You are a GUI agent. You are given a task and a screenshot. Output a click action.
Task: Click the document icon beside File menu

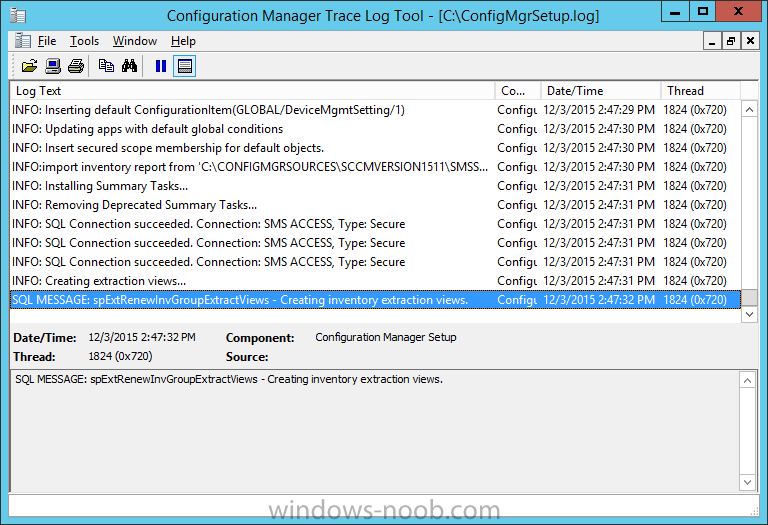tap(23, 41)
